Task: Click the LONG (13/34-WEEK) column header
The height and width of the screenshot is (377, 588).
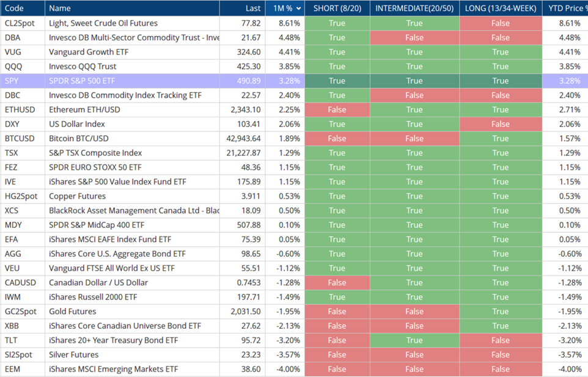Action: [x=500, y=9]
